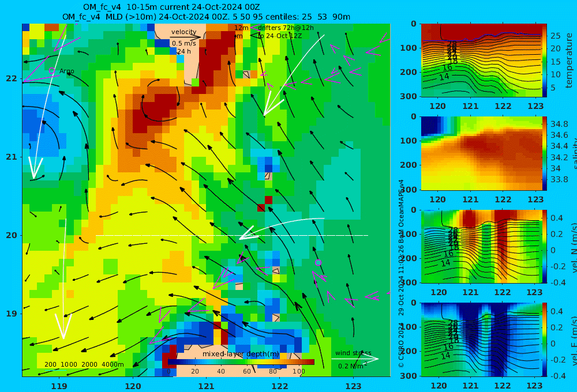The image size is (577, 392).
Task: Click the "wind stress" label
Action: coord(353,353)
